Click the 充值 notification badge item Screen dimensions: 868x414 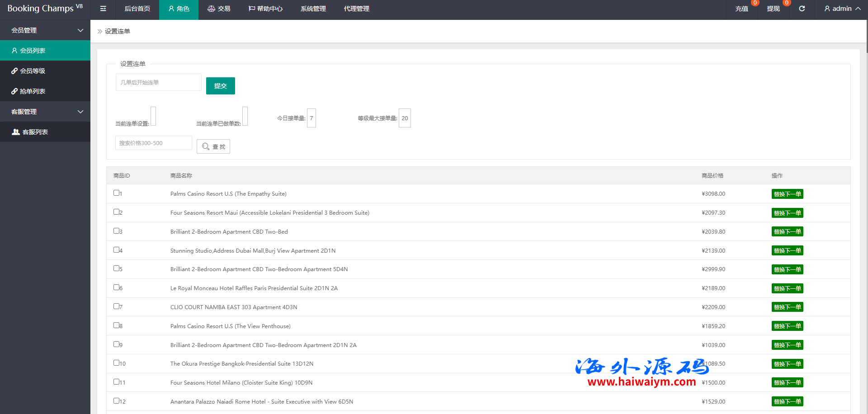click(x=741, y=9)
